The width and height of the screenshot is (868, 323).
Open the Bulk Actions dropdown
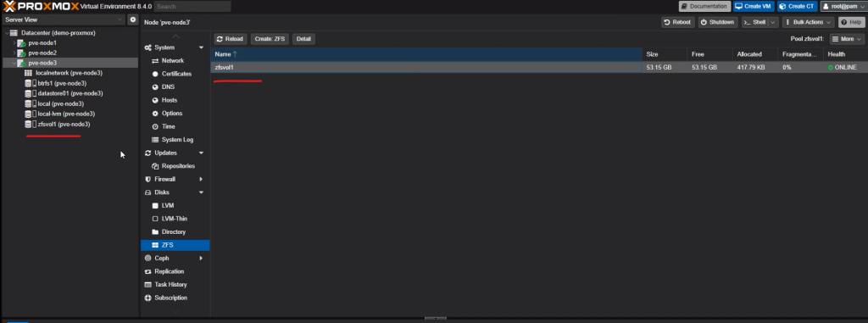[809, 22]
